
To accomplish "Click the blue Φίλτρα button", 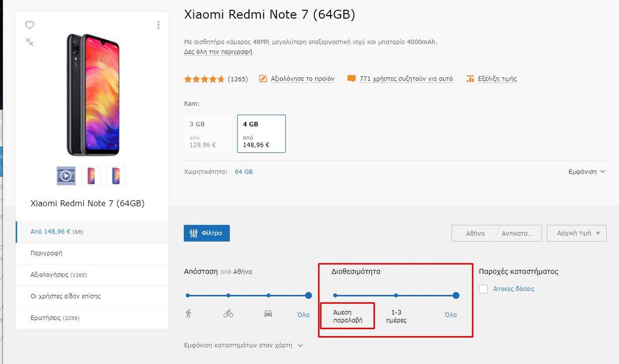I will pos(207,233).
